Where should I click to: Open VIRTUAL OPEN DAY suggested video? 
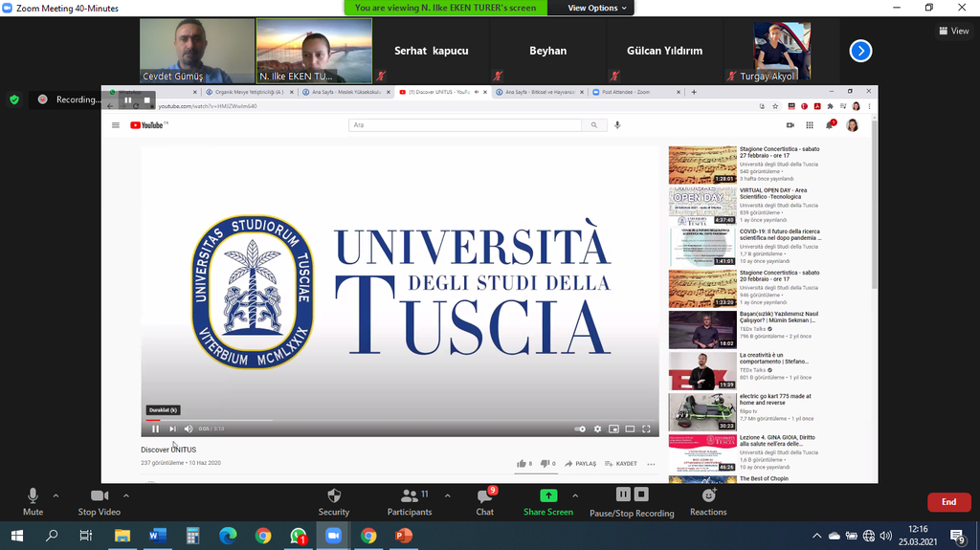pyautogui.click(x=746, y=205)
